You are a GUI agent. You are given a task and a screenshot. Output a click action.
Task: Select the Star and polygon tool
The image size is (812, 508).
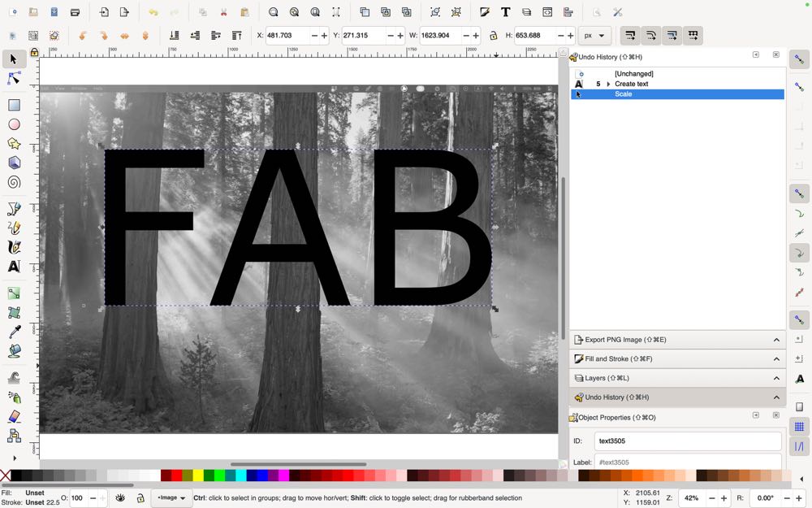14,144
